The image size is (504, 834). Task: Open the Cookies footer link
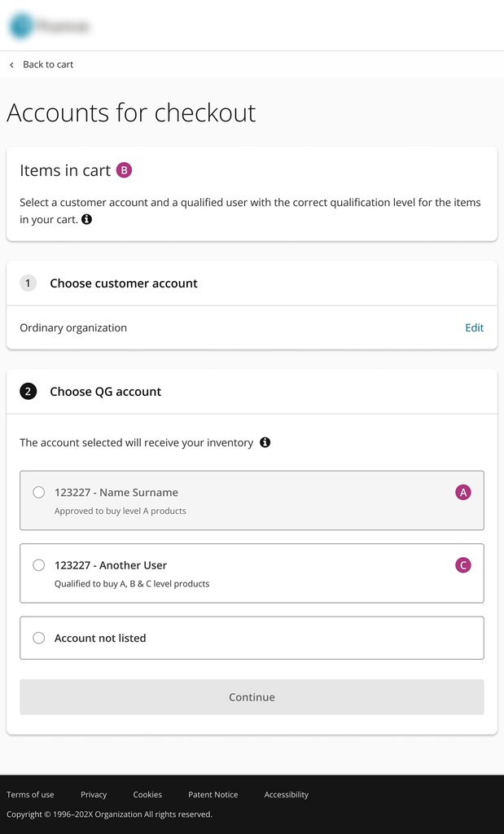pos(147,794)
